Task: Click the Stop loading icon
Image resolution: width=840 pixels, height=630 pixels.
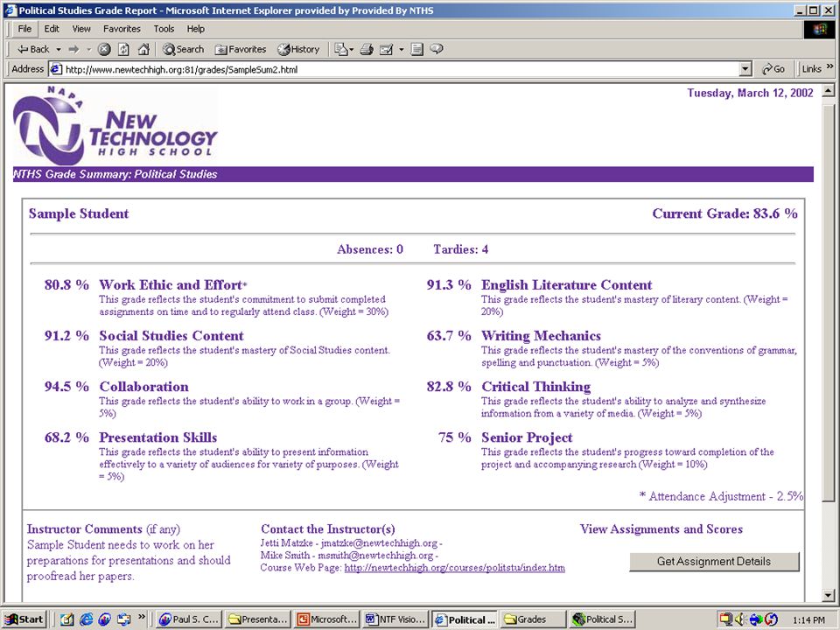Action: pyautogui.click(x=104, y=49)
